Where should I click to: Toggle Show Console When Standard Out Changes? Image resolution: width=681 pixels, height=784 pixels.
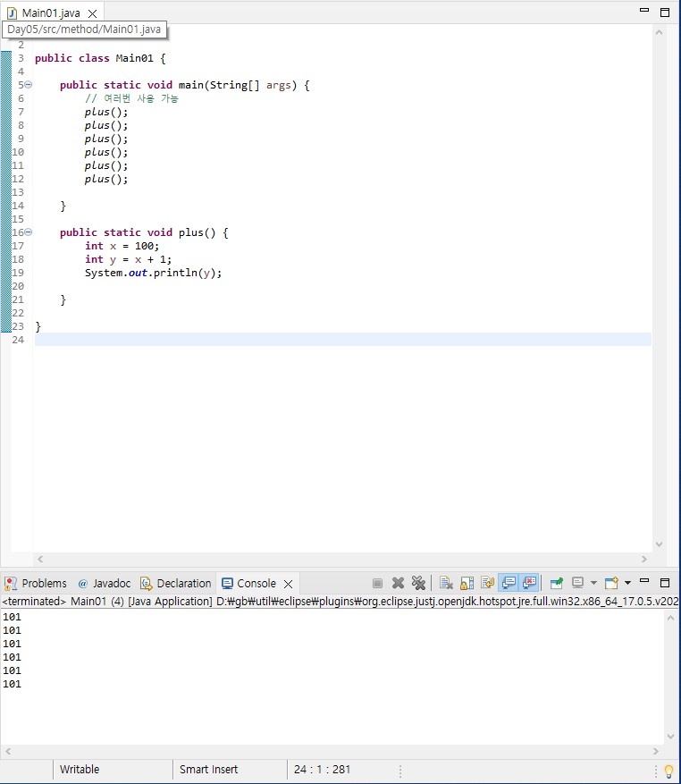click(509, 583)
